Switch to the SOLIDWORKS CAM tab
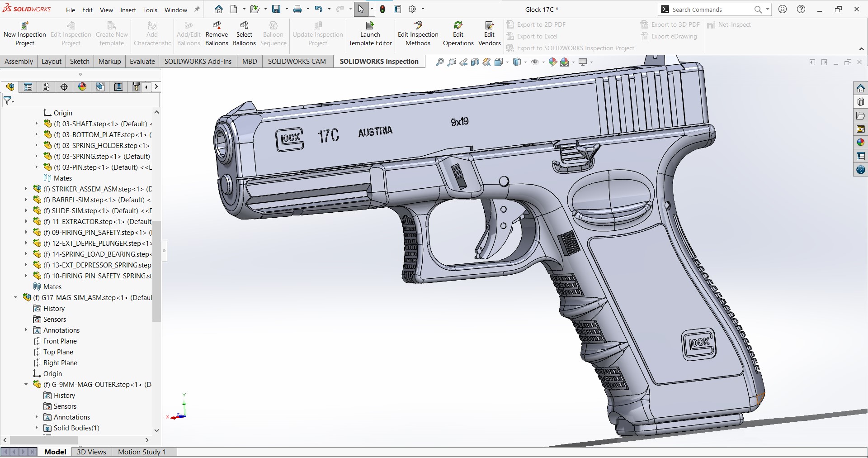This screenshot has height=458, width=868. click(297, 62)
